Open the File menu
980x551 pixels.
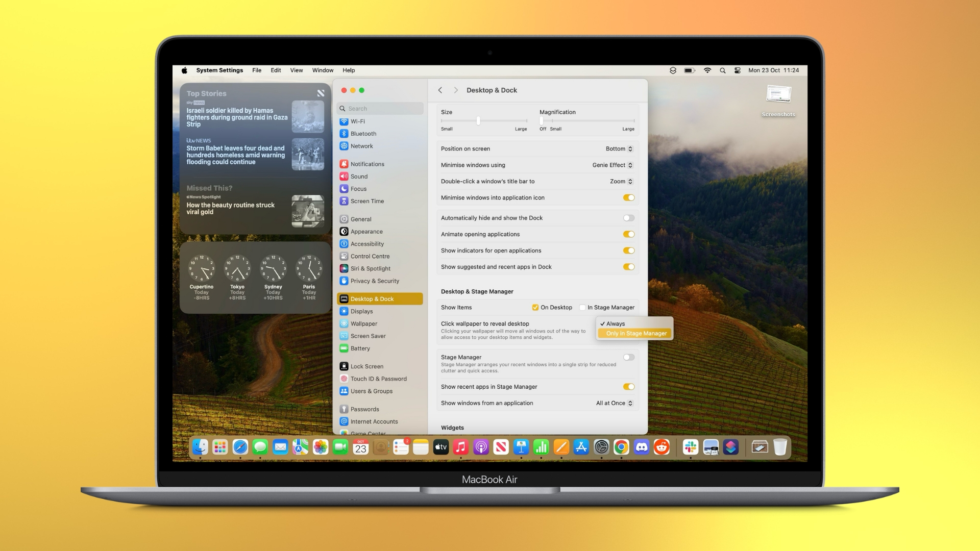point(257,70)
